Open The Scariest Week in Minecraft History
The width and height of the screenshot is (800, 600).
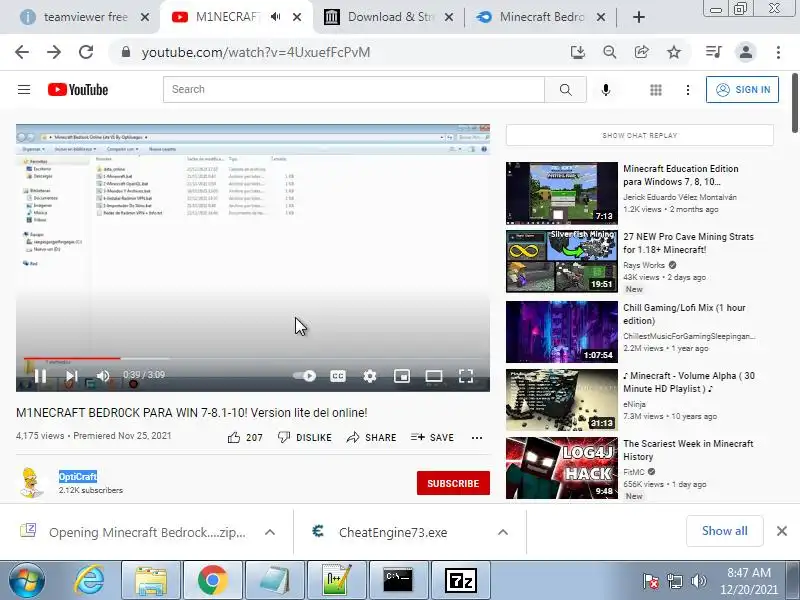[688, 450]
